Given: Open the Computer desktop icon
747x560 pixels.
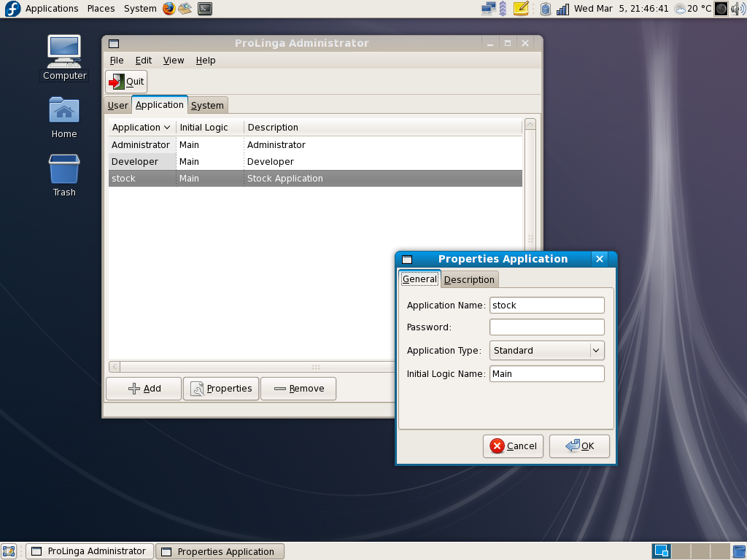Looking at the screenshot, I should [64, 58].
